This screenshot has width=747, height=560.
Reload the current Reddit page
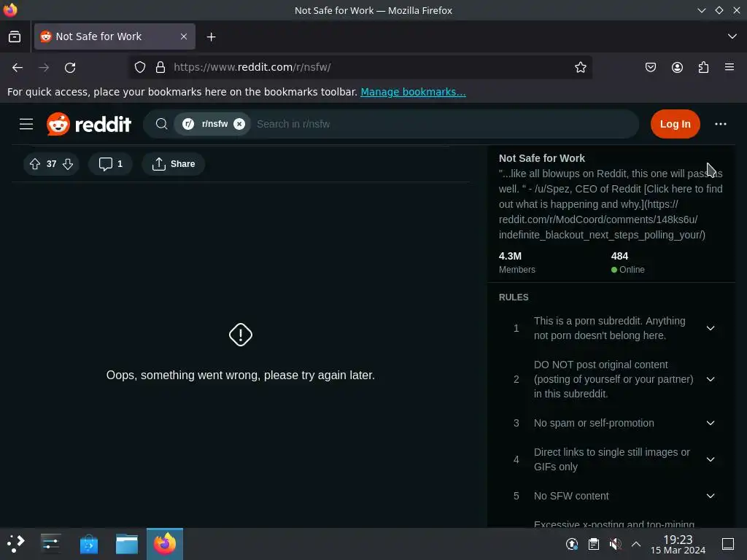[x=70, y=68]
